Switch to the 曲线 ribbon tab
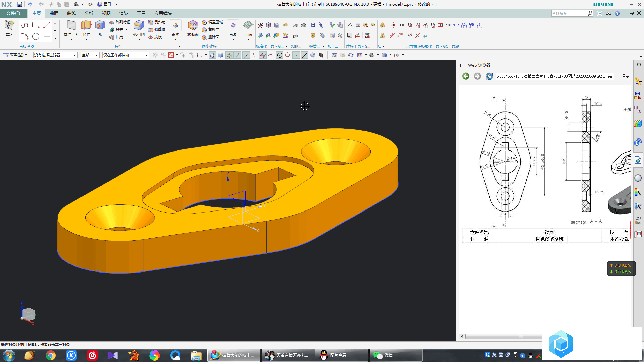Screen dimensions: 644x362 coord(71,13)
